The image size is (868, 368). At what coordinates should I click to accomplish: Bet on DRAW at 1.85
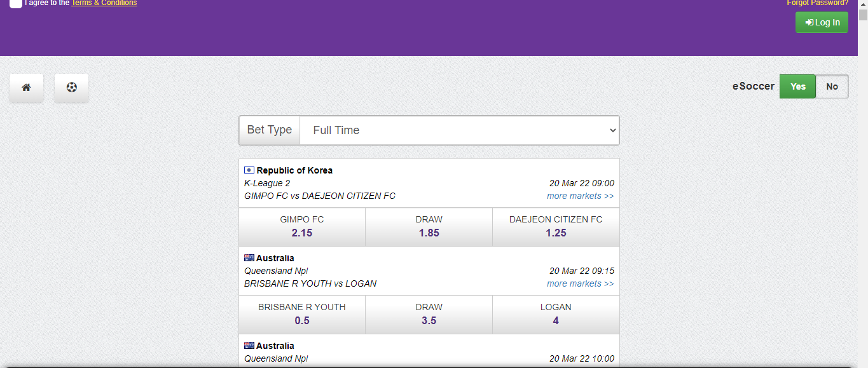click(x=429, y=227)
